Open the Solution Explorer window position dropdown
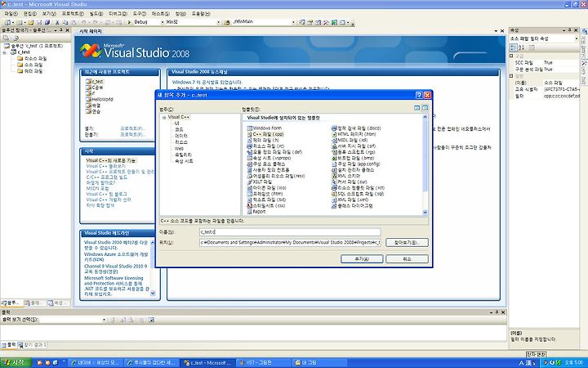This screenshot has width=588, height=368. [56, 30]
